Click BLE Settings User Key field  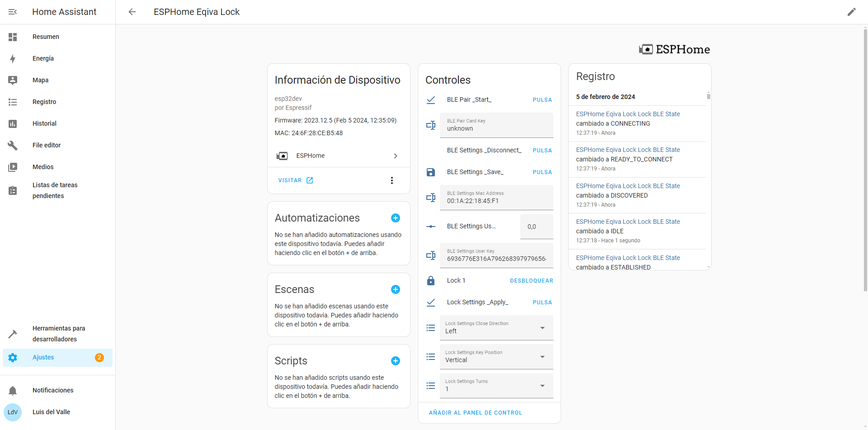pos(496,255)
